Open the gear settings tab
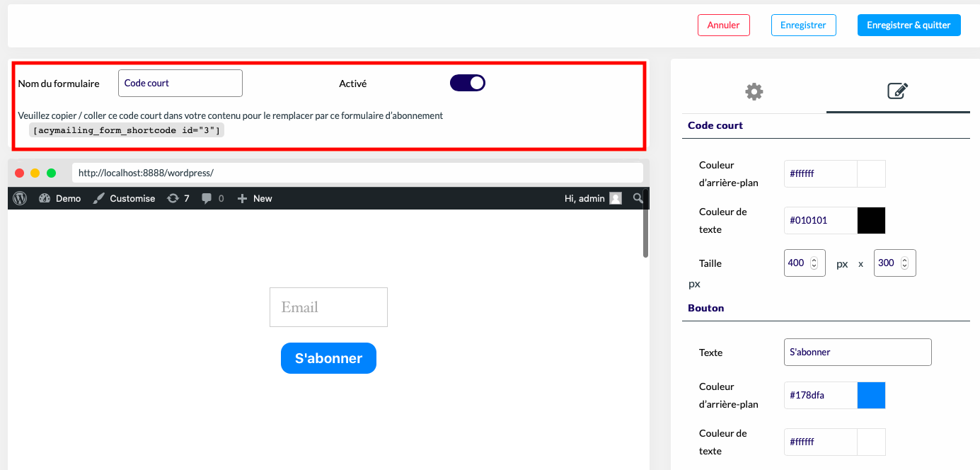 [754, 91]
